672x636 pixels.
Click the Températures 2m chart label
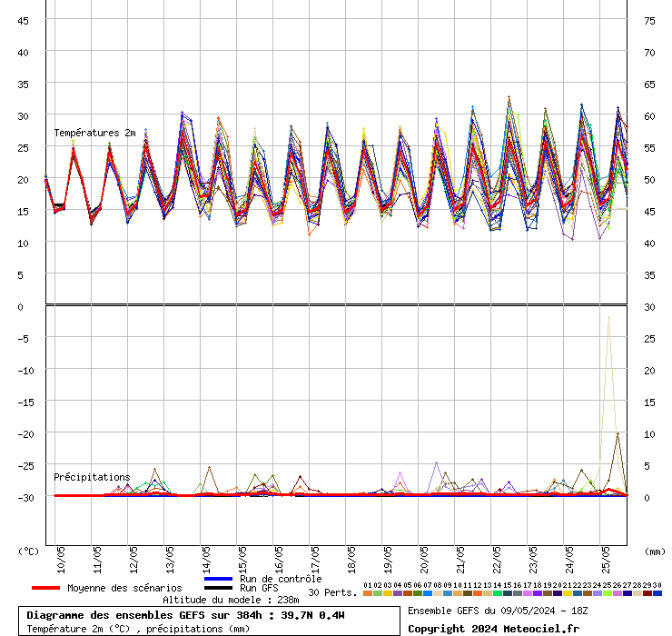[94, 133]
